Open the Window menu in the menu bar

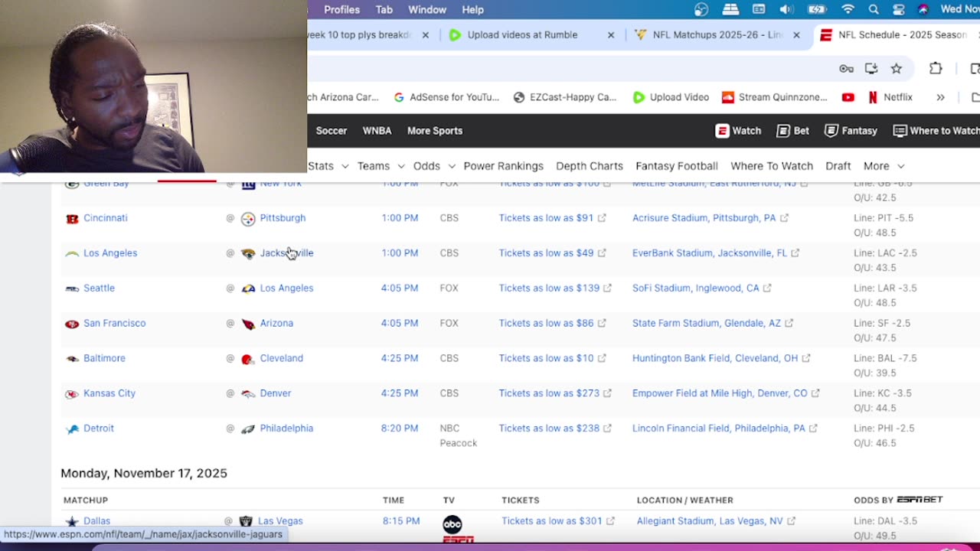pyautogui.click(x=427, y=9)
